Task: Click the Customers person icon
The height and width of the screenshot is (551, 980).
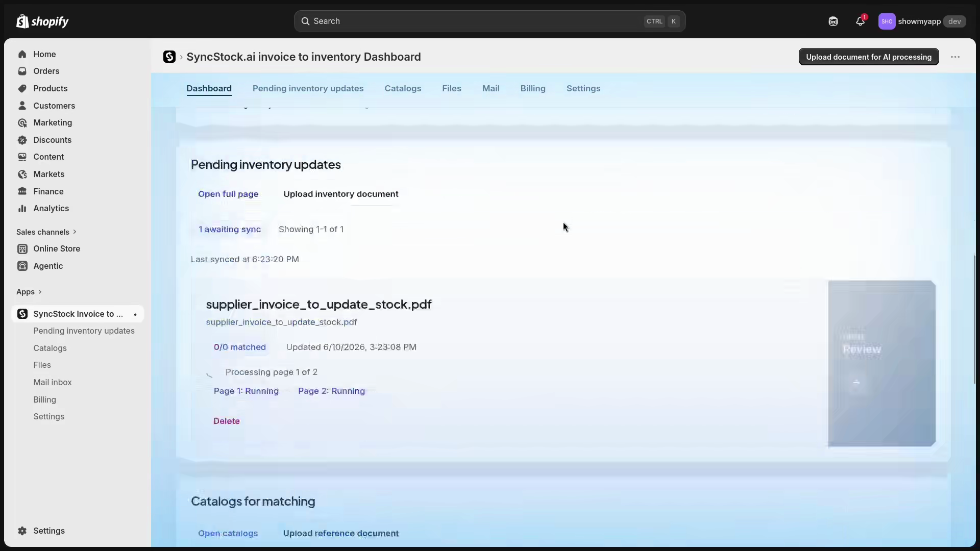Action: click(x=22, y=106)
